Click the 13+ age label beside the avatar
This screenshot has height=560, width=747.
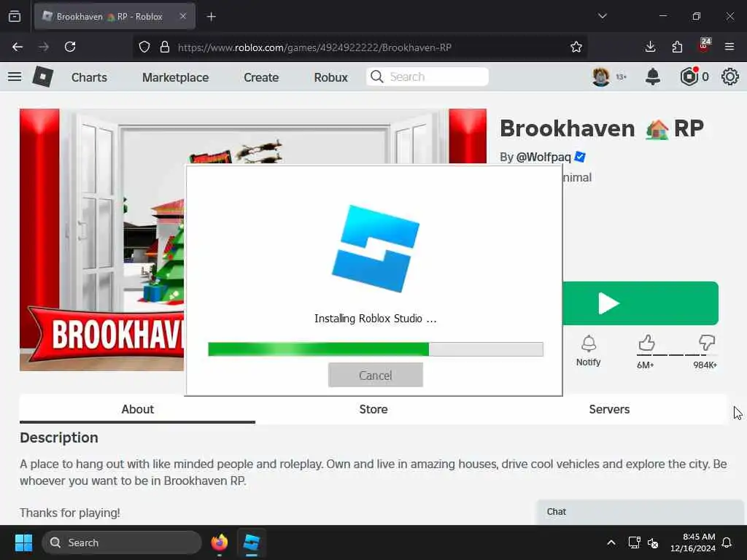pyautogui.click(x=621, y=77)
